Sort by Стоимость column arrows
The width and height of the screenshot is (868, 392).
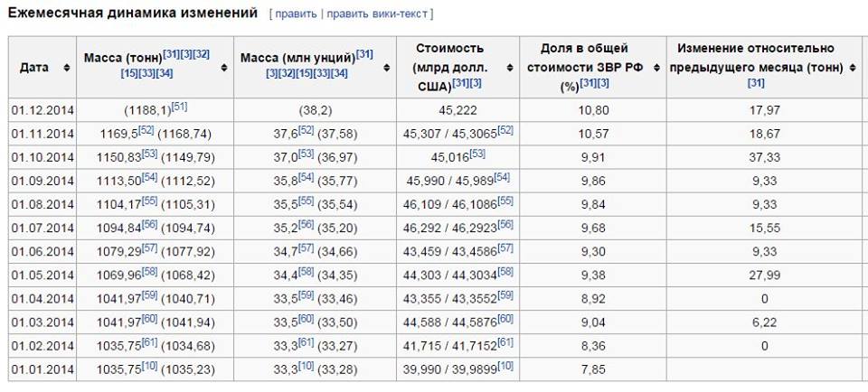coord(510,68)
